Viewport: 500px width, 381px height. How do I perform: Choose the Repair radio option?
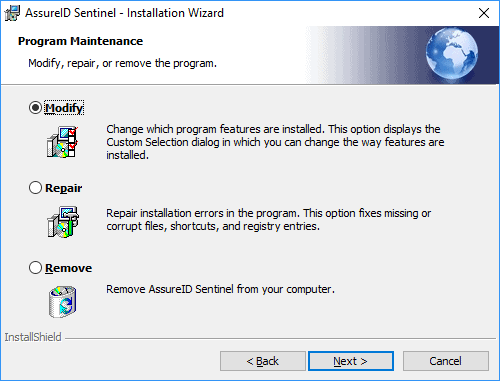[35, 188]
